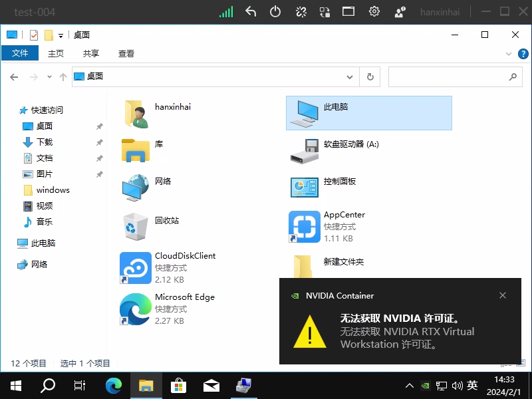
Task: Click the fullscreen window icon in remote toolbar
Action: 348,11
